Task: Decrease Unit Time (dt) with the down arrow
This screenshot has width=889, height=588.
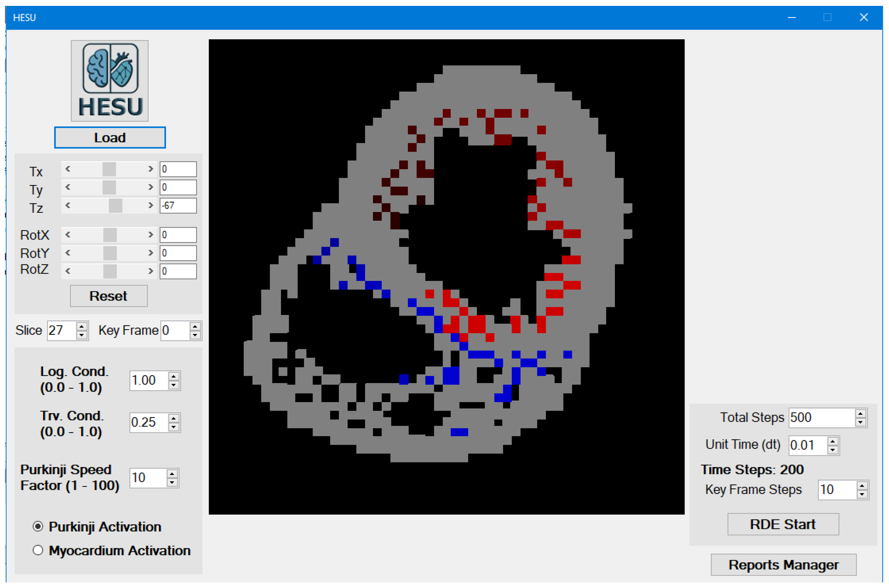Action: (833, 450)
